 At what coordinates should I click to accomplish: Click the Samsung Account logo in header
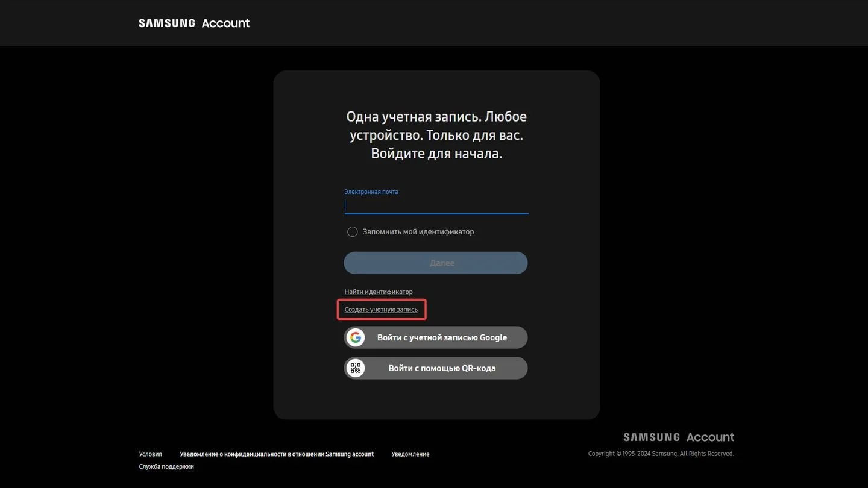[194, 23]
